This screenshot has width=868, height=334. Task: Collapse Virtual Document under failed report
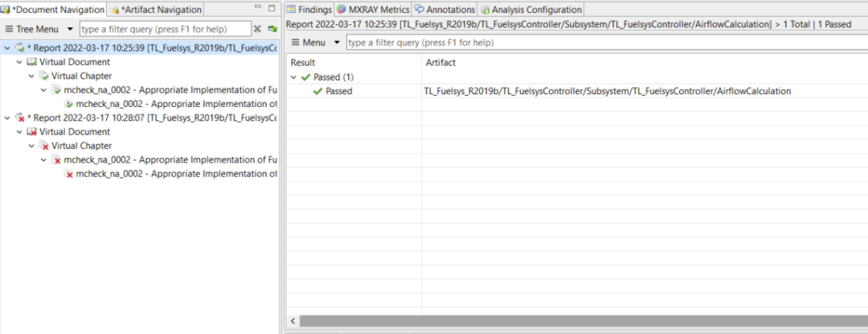[x=19, y=132]
